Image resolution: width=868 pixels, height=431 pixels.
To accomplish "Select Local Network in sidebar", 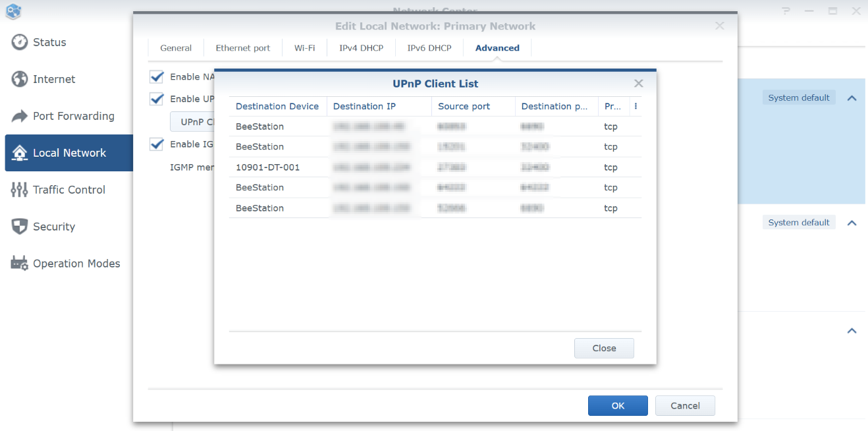I will coord(68,153).
